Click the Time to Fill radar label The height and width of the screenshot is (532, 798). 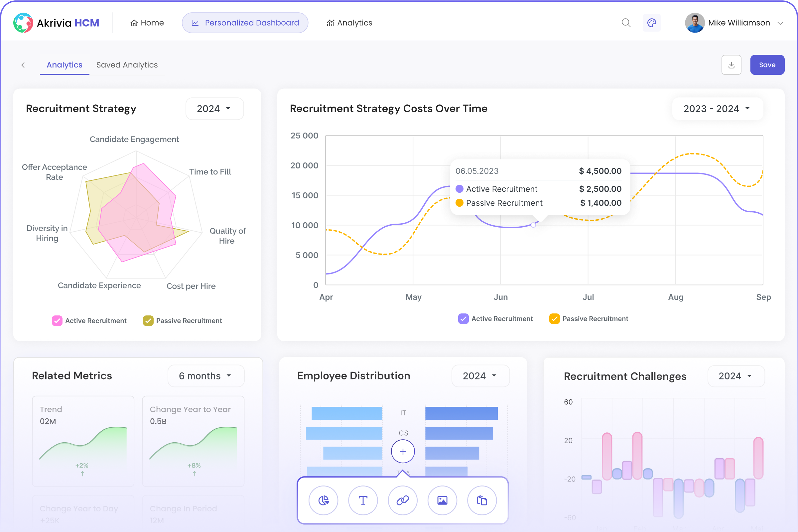[210, 172]
